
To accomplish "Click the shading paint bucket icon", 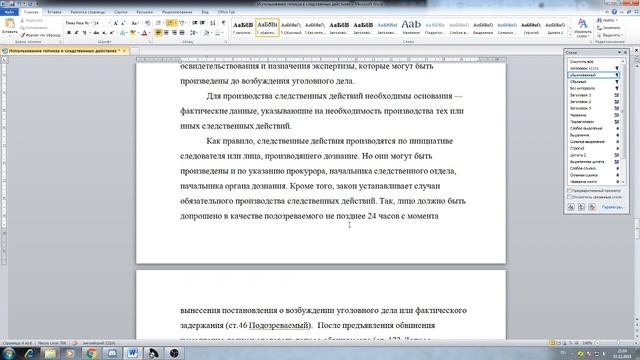I will [x=207, y=33].
